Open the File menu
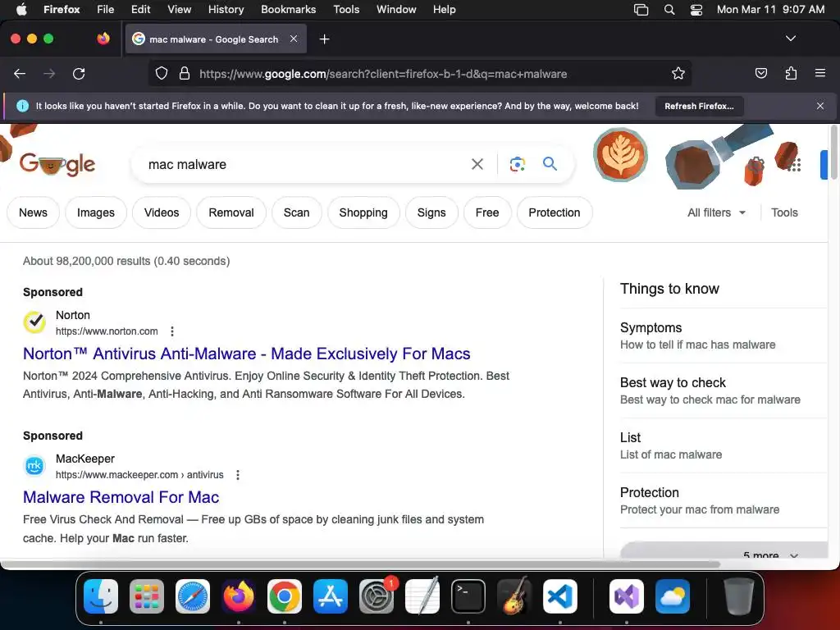This screenshot has width=840, height=630. [x=105, y=10]
